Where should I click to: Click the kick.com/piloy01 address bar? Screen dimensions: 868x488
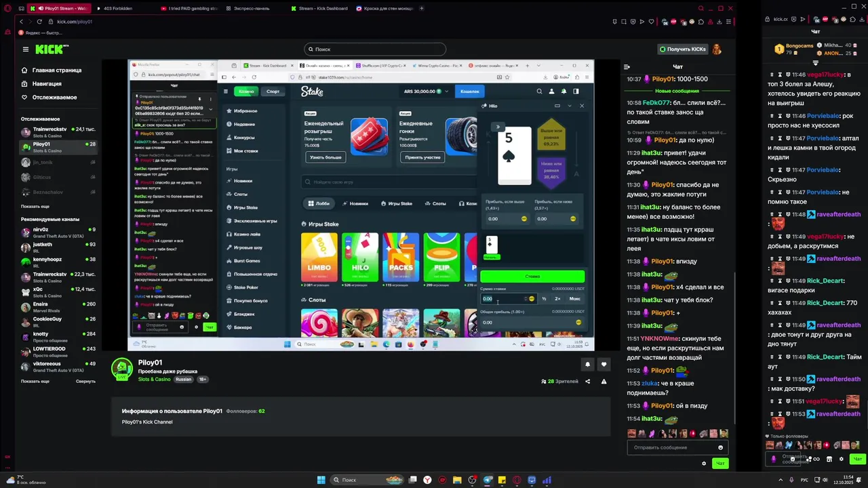click(x=75, y=22)
